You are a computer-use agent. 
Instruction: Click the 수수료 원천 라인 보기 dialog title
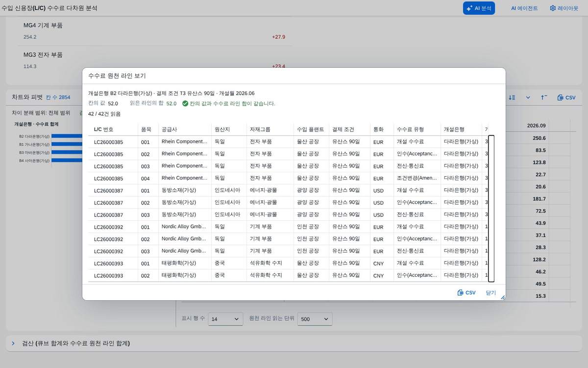(117, 76)
